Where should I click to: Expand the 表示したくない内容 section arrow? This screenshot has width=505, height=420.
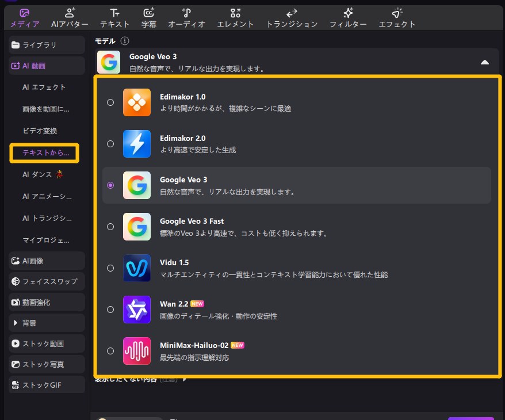click(x=185, y=379)
